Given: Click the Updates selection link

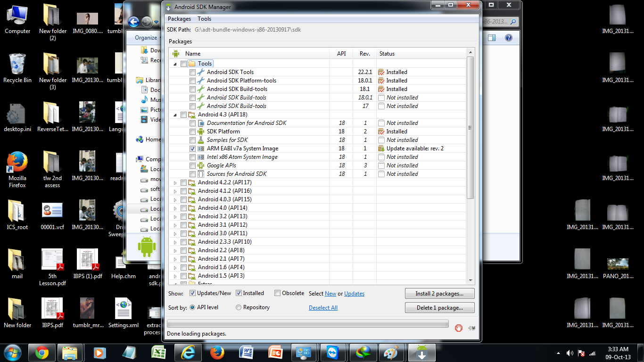Looking at the screenshot, I should pyautogui.click(x=354, y=294).
